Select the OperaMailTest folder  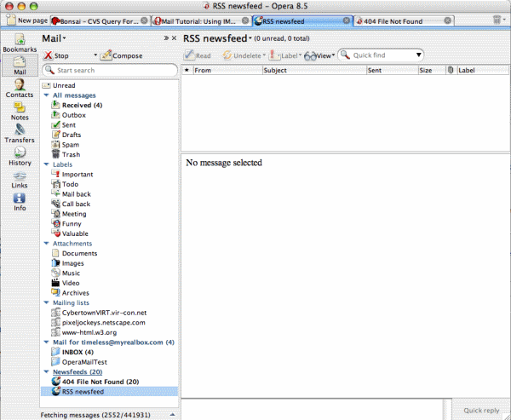pos(84,362)
